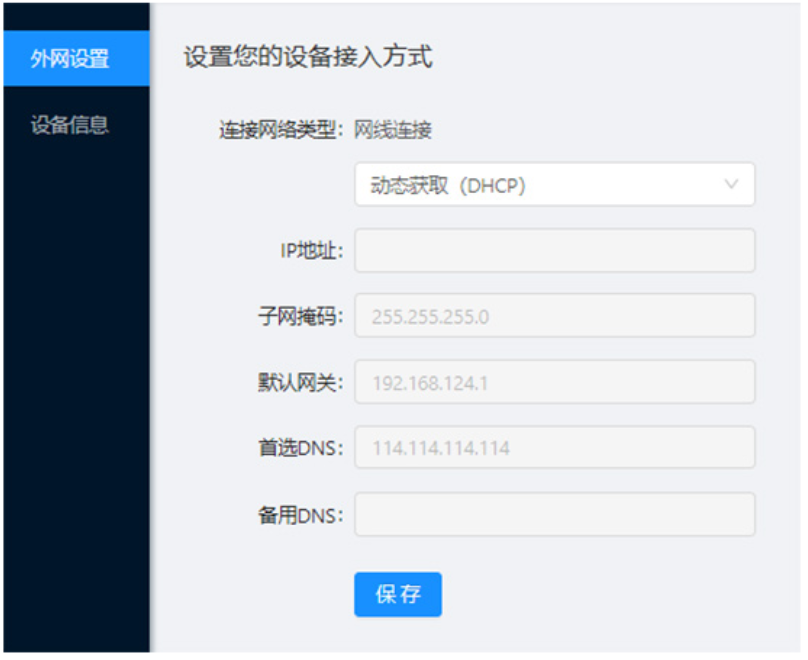Viewport: 808px width, 660px height.
Task: Click the 子网掩码 label
Action: point(301,316)
